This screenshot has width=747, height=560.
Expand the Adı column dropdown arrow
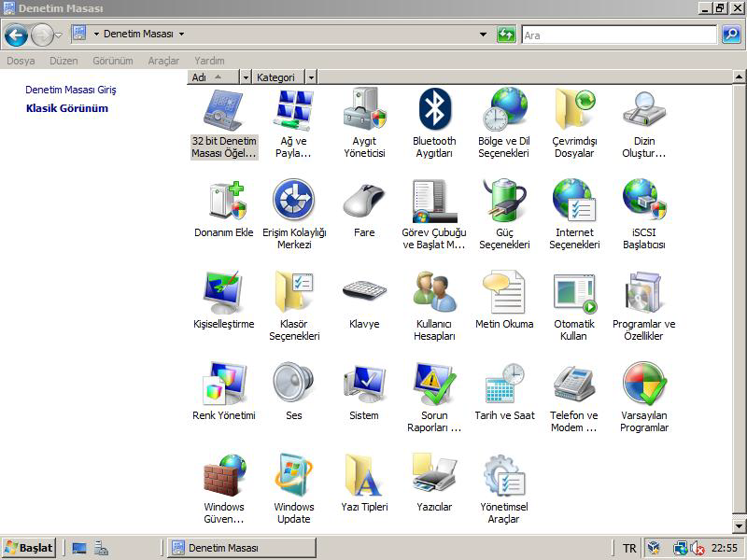tap(246, 77)
